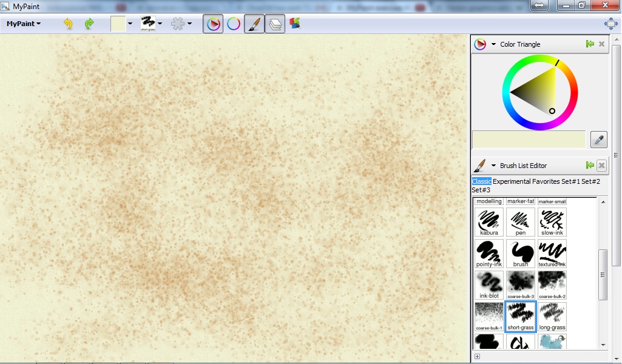This screenshot has height=364, width=622.
Task: Pick a shade inside the color triangle
Action: pyautogui.click(x=541, y=92)
